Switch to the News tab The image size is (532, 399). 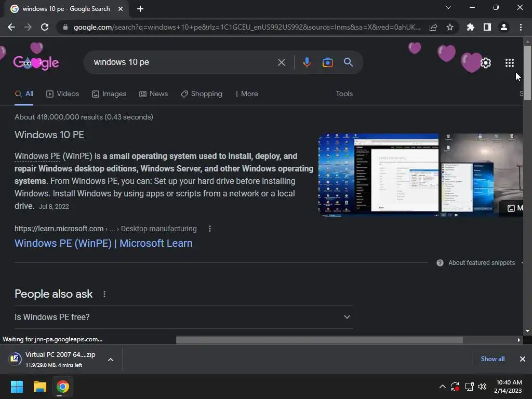click(x=154, y=94)
